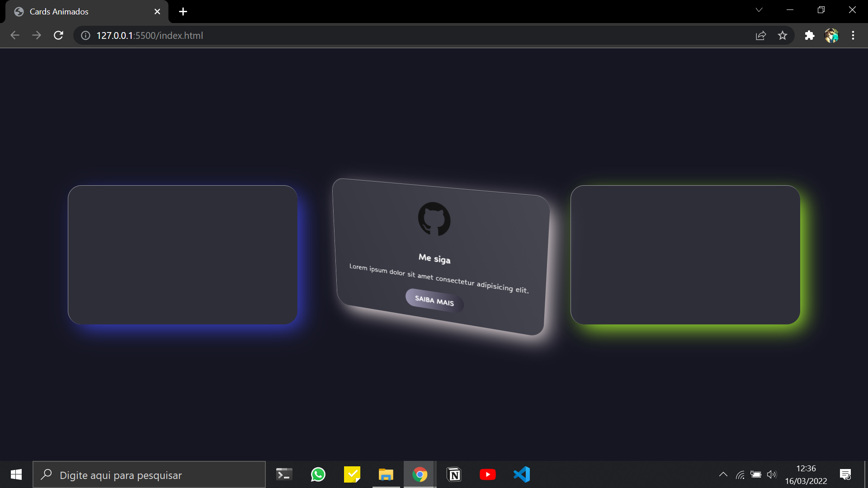Select the Chrome icon in the taskbar
The width and height of the screenshot is (868, 488).
(420, 474)
